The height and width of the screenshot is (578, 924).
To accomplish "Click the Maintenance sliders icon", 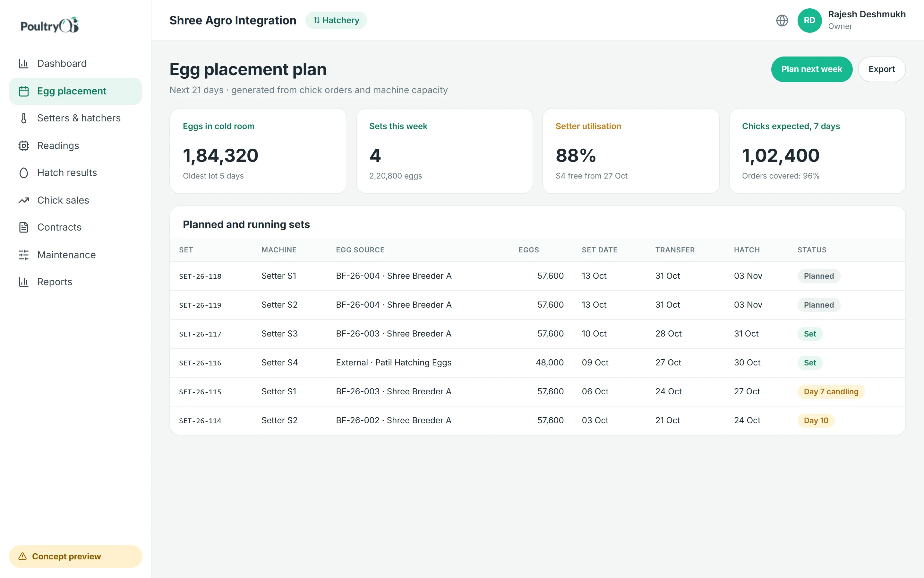I will coord(24,255).
